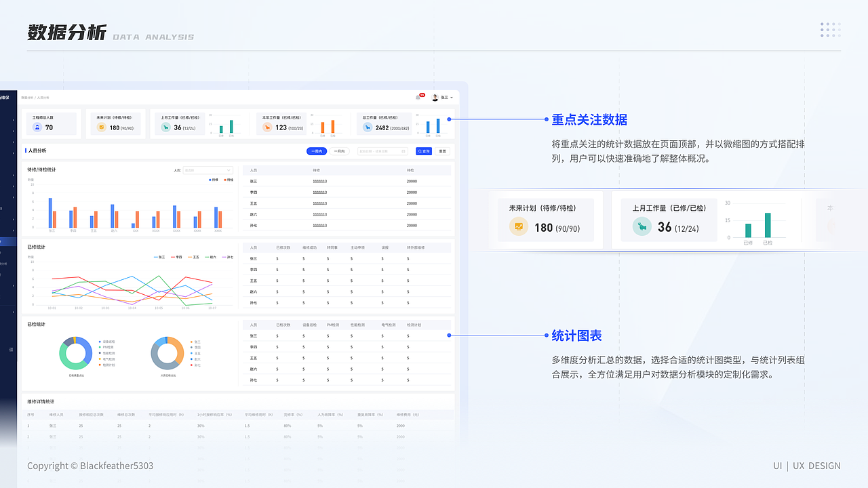Click the green 上月工作量 icon in enlarged callout
The image size is (868, 488).
[642, 227]
